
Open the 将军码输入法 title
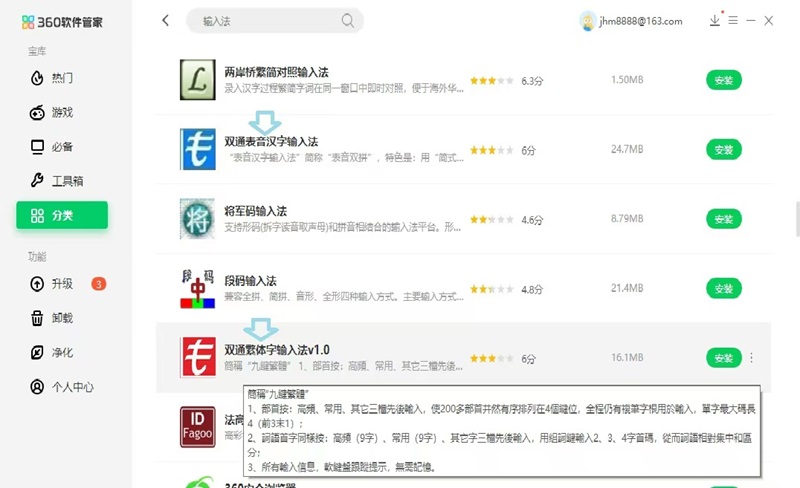coord(256,211)
